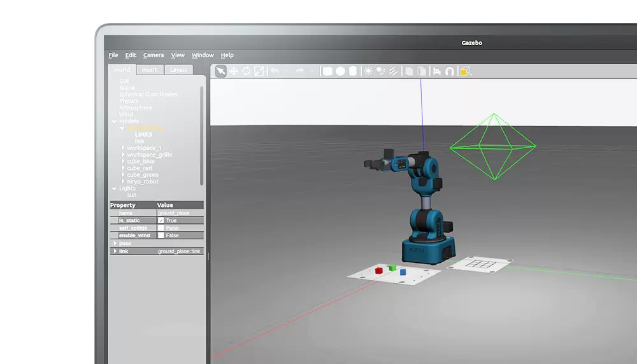Click the Value column header
The height and width of the screenshot is (364, 637).
coord(180,206)
